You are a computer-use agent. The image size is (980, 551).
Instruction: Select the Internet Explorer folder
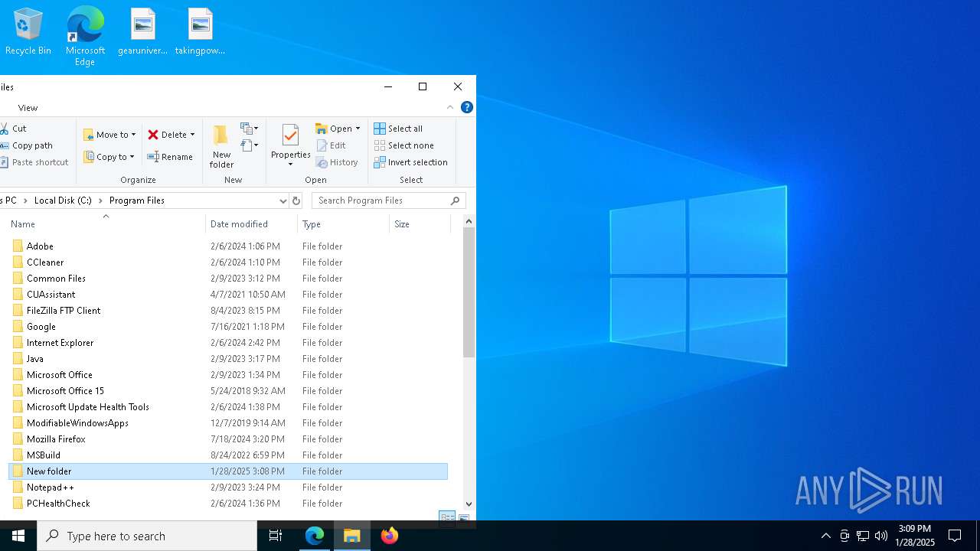[228, 343]
